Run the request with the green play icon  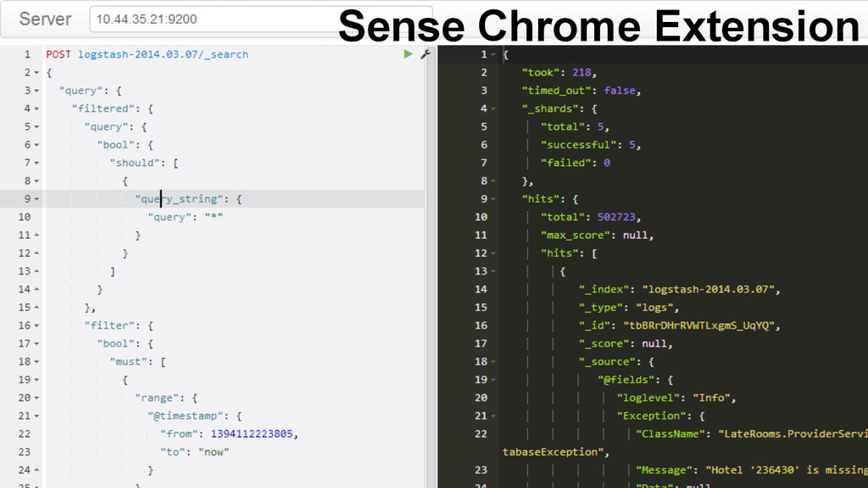[408, 54]
